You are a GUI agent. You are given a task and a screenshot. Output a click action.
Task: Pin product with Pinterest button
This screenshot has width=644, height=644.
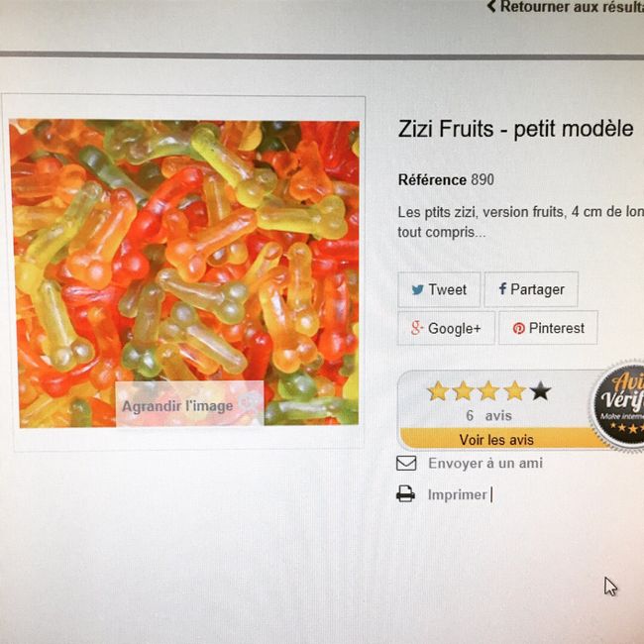point(548,328)
